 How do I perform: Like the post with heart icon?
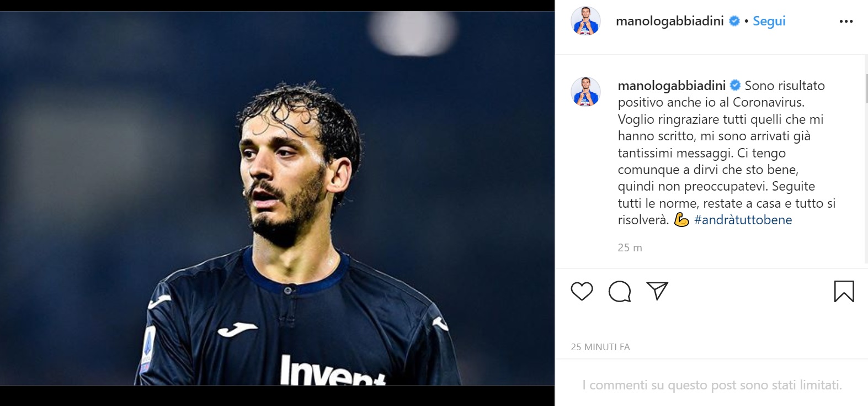[x=582, y=291]
